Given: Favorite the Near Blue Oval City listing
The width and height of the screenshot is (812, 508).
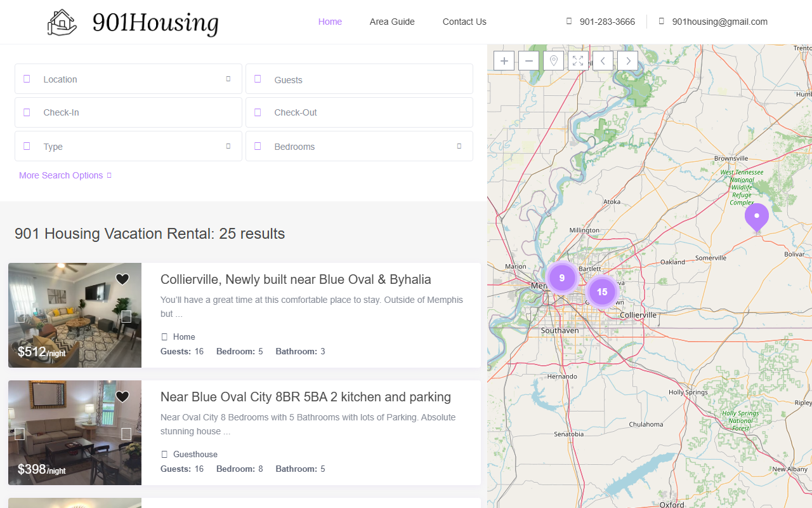Looking at the screenshot, I should click(122, 396).
